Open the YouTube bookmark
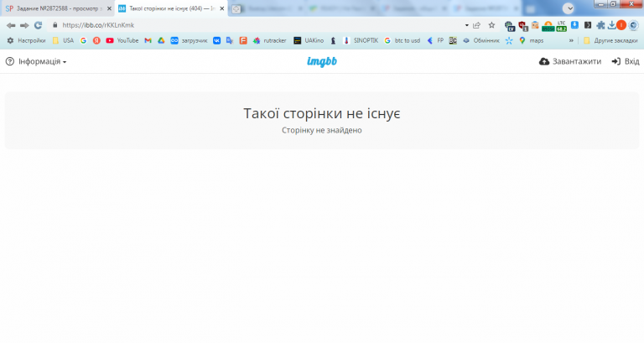Screen dimensions: 644x343 (x=122, y=40)
